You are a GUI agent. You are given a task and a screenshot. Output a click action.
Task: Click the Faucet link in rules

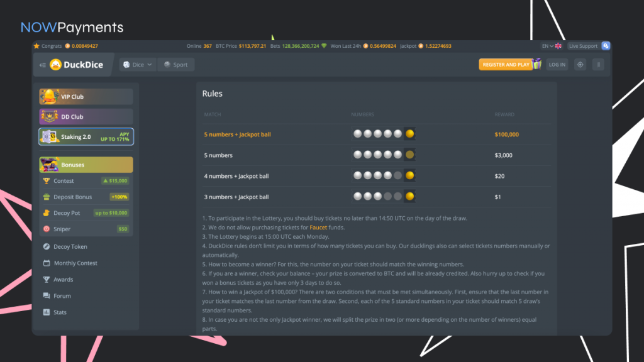click(x=318, y=228)
